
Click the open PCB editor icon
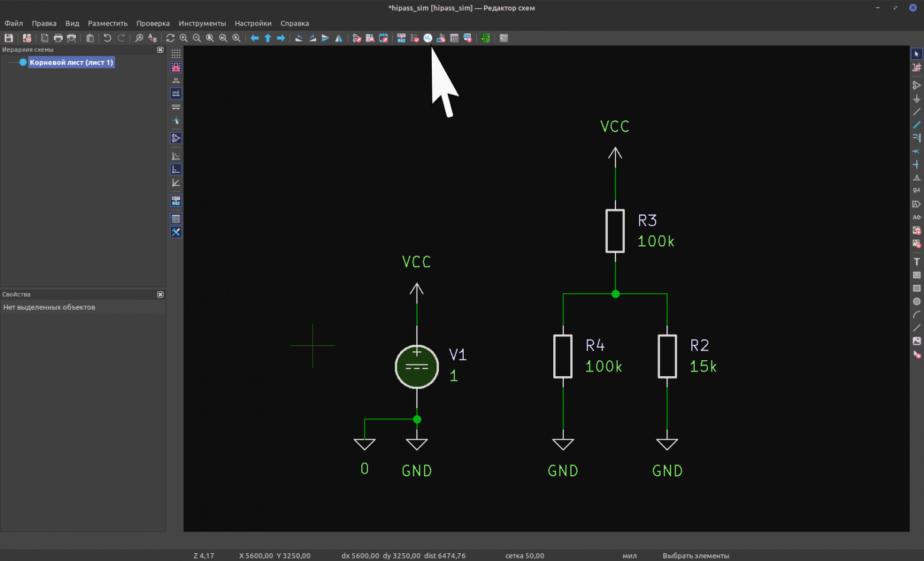(485, 38)
